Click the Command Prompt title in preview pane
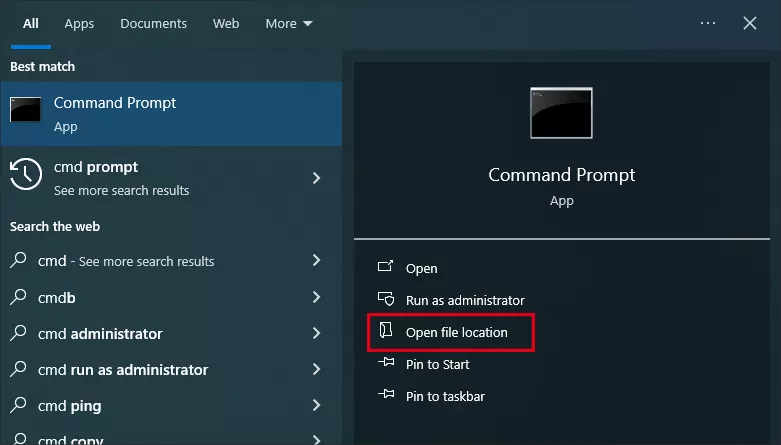Screen dimensions: 781x445 pos(561,175)
